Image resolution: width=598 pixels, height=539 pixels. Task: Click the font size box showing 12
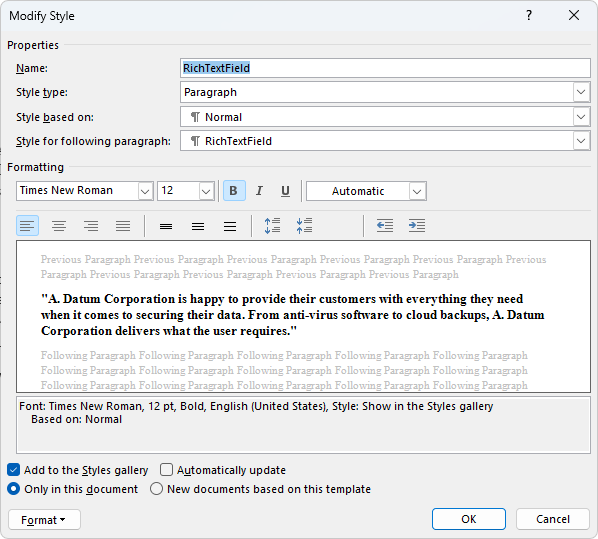point(186,191)
